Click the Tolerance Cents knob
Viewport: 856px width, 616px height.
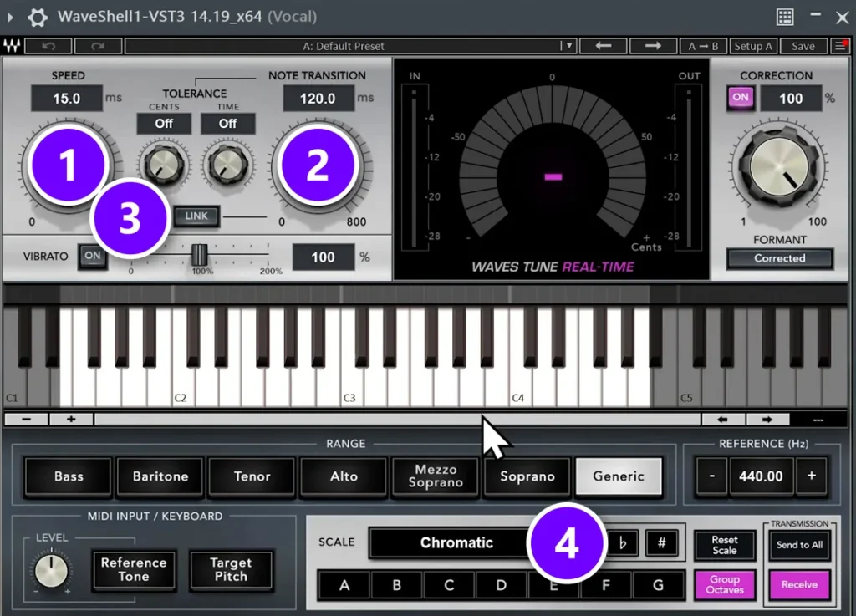click(x=165, y=165)
